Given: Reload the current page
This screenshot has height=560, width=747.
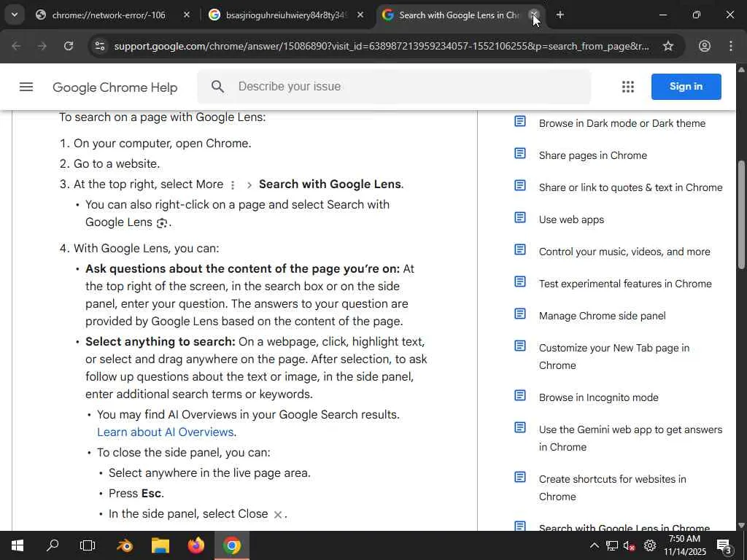Looking at the screenshot, I should tap(69, 46).
